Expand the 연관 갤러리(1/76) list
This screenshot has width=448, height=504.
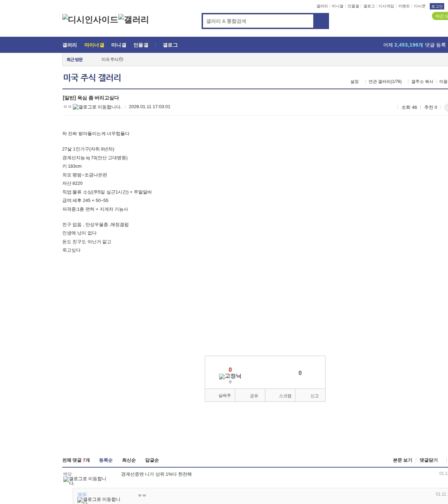[x=385, y=82]
